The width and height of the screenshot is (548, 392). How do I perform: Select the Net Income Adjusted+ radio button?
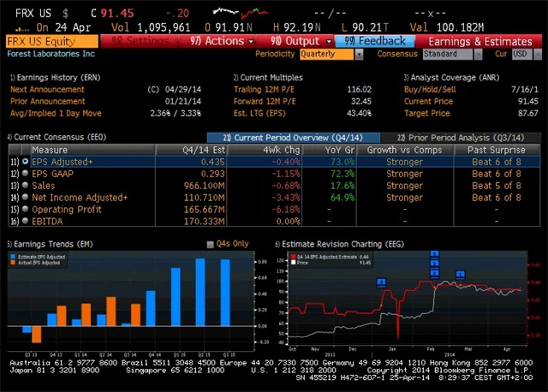[x=25, y=197]
